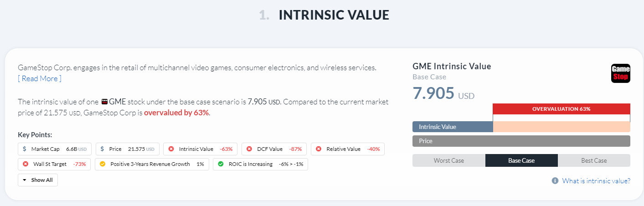The height and width of the screenshot is (206, 644).
Task: Click the GameStop logo icon
Action: pyautogui.click(x=620, y=73)
